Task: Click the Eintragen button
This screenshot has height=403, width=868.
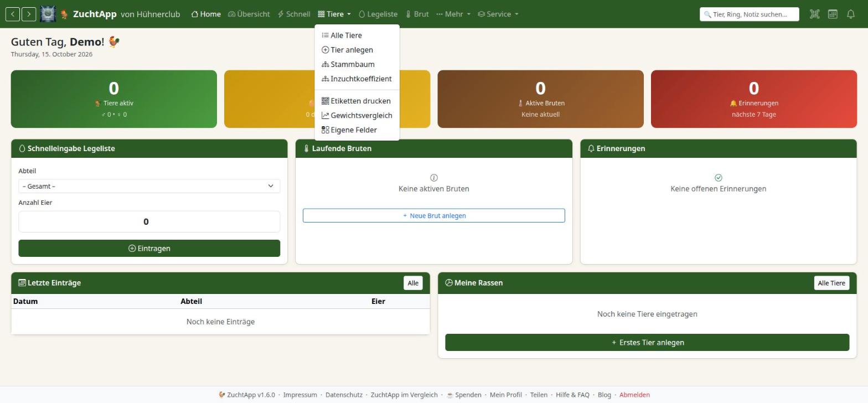Action: point(149,249)
